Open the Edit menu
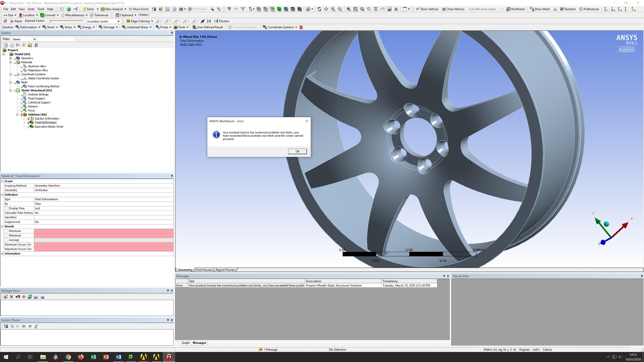 coord(13,9)
